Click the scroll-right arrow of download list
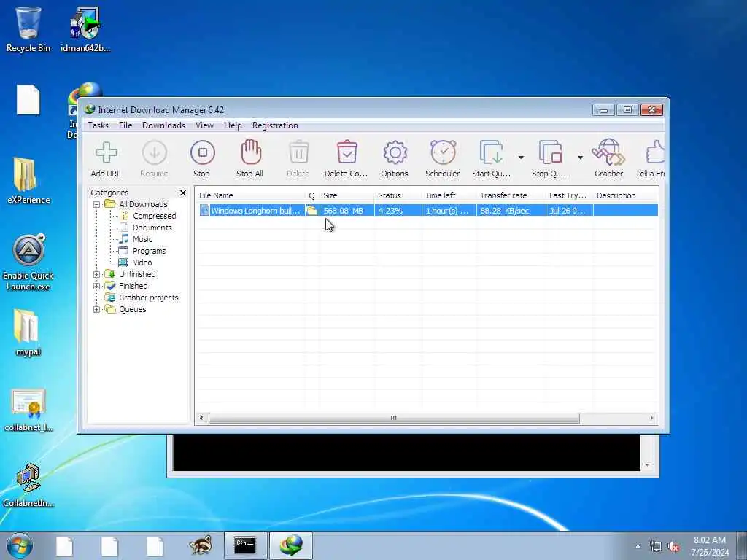Image resolution: width=747 pixels, height=560 pixels. (x=651, y=418)
